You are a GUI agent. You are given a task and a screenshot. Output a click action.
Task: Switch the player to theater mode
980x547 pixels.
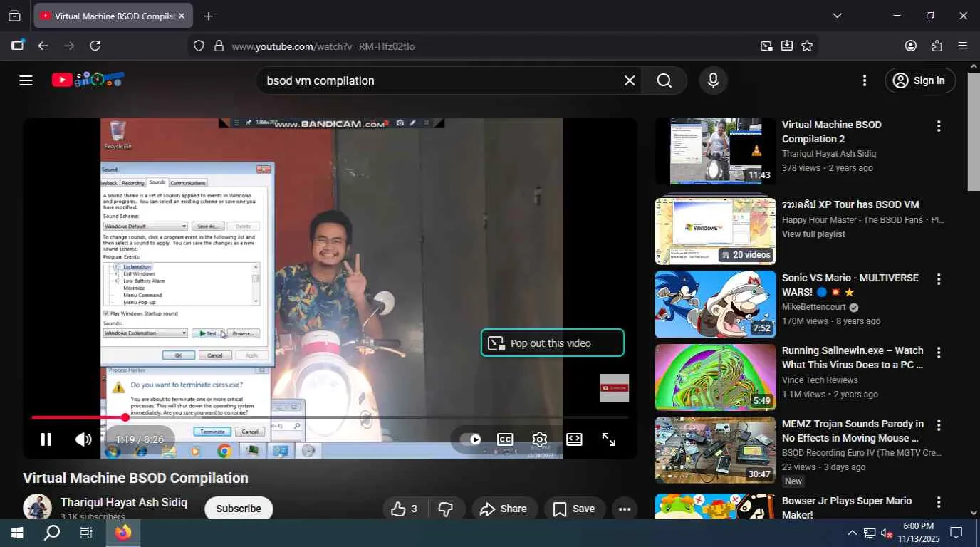tap(574, 439)
